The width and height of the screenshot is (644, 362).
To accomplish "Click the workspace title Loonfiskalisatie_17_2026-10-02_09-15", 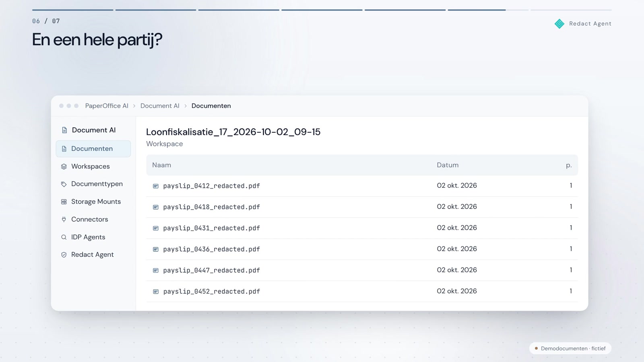I will [x=233, y=132].
